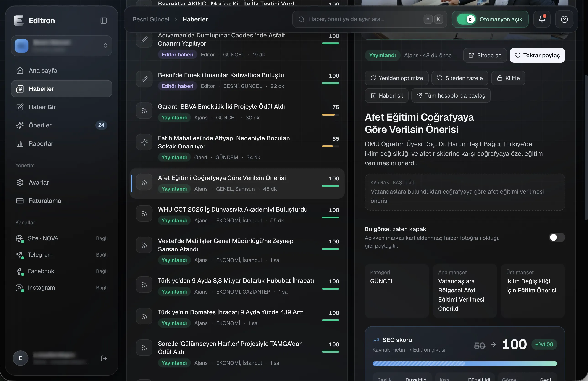This screenshot has height=381, width=588.
Task: Click pencil icon for Besni'de Emekli İmamlar row
Action: pos(144,79)
